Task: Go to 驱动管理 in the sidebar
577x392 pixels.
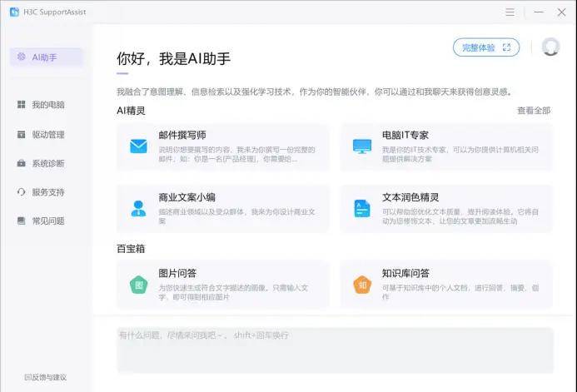Action: click(x=47, y=134)
